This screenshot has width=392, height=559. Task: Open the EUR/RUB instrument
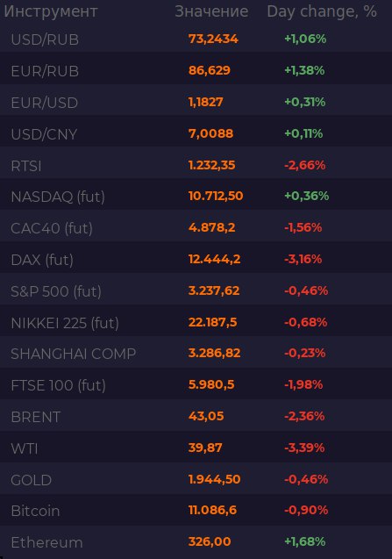click(x=196, y=70)
